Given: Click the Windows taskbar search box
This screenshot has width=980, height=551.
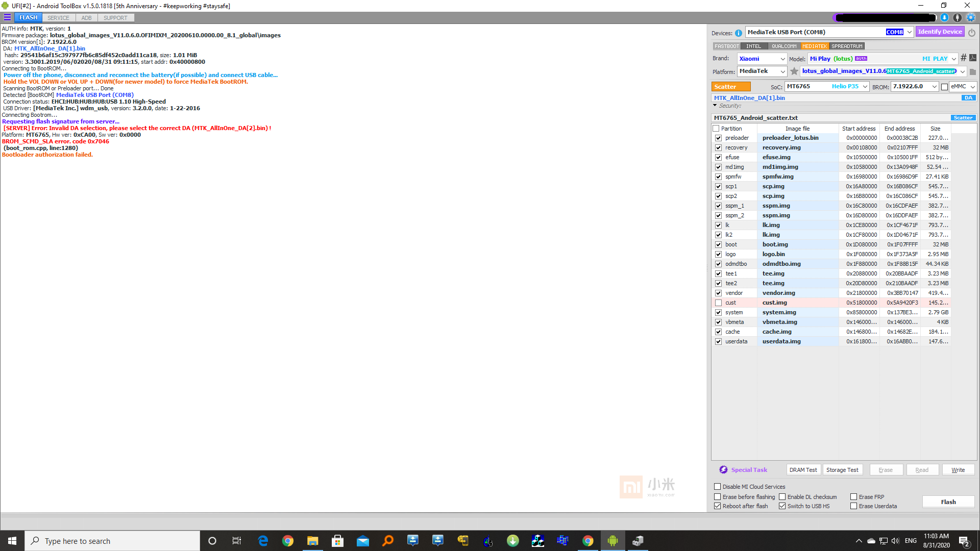Looking at the screenshot, I should (x=112, y=541).
